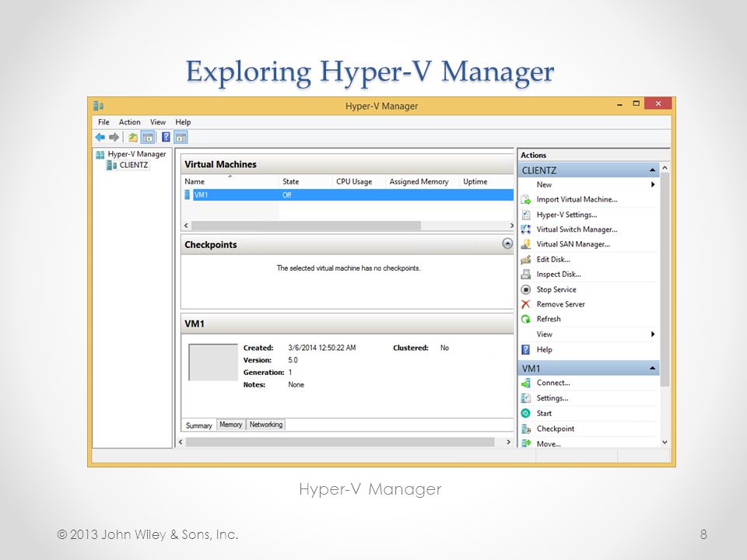Click the Checkpoint icon in Actions
This screenshot has width=747, height=560.
526,429
